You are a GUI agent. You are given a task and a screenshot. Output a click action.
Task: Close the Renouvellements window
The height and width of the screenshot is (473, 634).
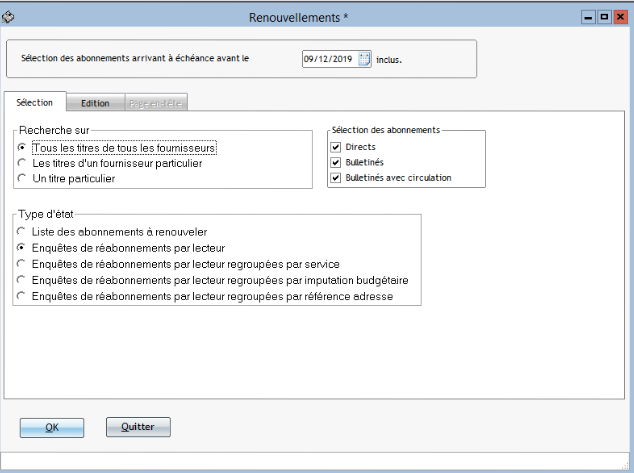click(620, 17)
